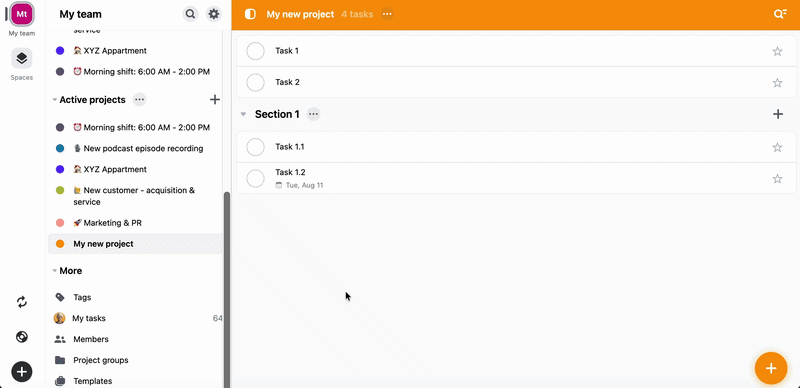800x388 pixels.
Task: Click the olive color dot of New customer
Action: point(60,190)
